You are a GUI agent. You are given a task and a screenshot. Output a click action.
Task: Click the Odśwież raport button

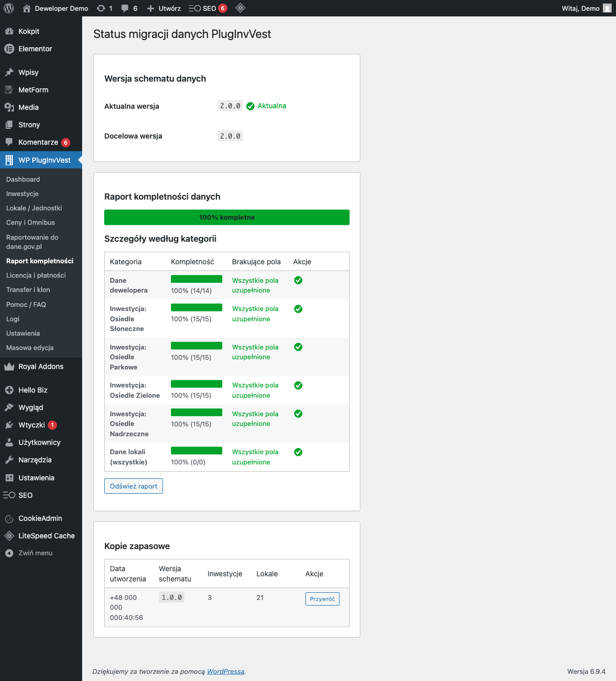[133, 485]
